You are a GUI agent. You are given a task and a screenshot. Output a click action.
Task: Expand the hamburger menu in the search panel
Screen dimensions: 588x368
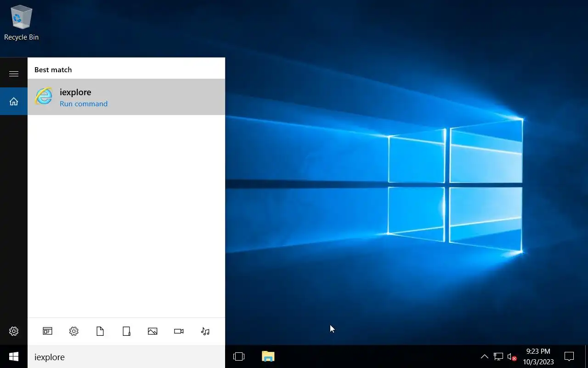[14, 74]
